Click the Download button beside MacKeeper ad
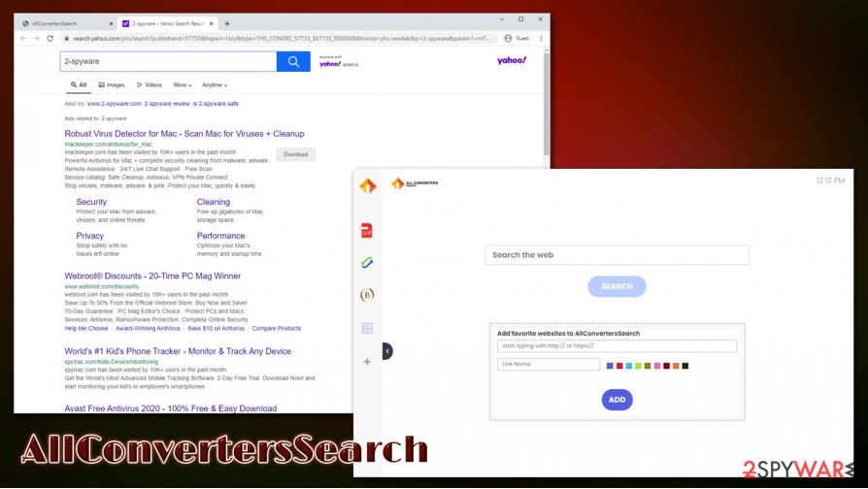 [x=295, y=154]
